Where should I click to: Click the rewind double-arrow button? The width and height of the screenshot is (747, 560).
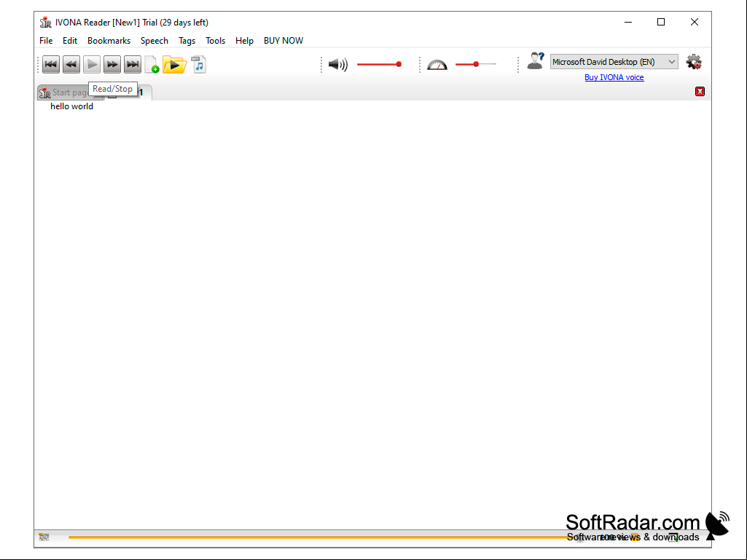[71, 64]
